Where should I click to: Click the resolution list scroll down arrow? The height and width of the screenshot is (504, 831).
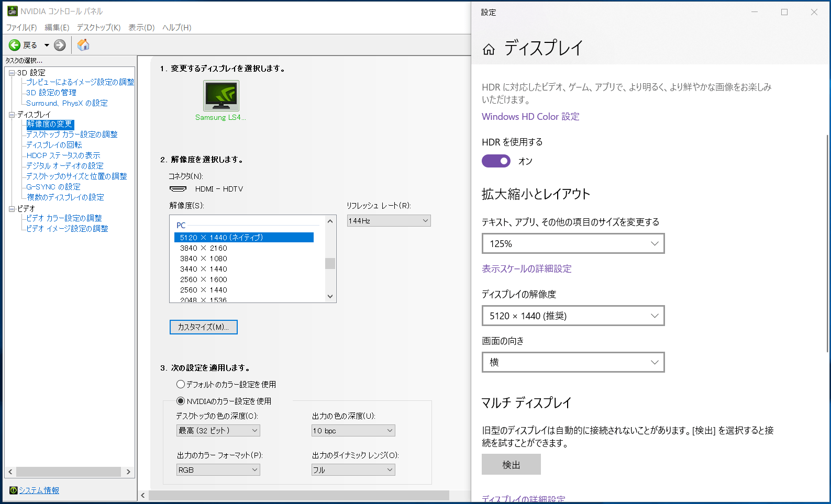tap(330, 296)
